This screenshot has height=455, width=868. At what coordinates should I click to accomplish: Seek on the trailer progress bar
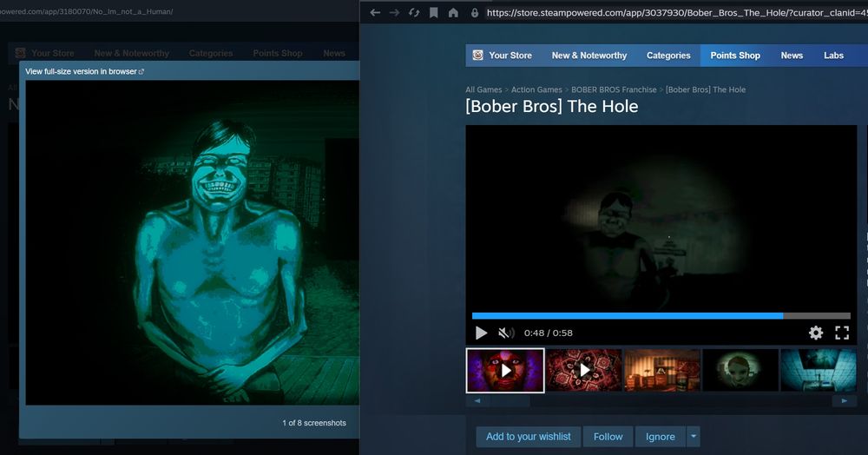(x=661, y=315)
